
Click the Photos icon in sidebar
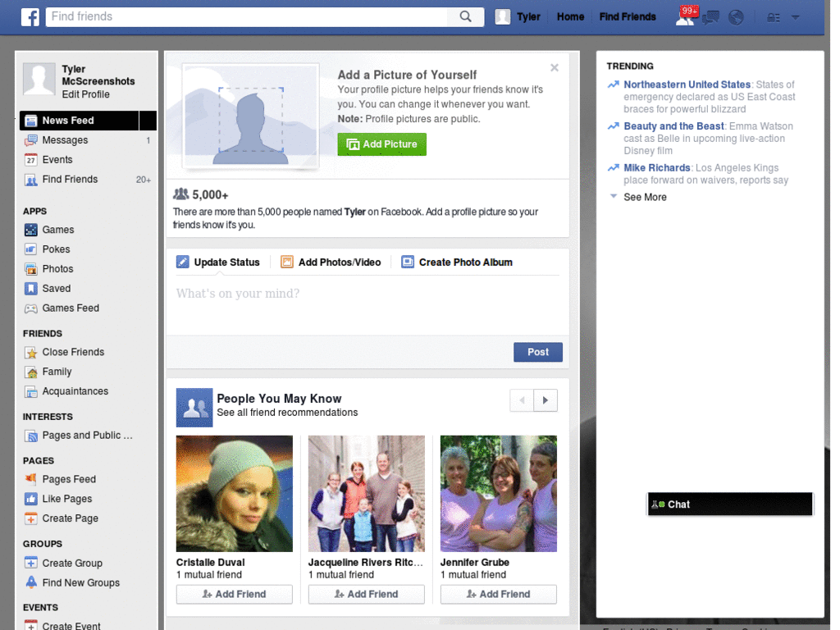[x=31, y=269]
